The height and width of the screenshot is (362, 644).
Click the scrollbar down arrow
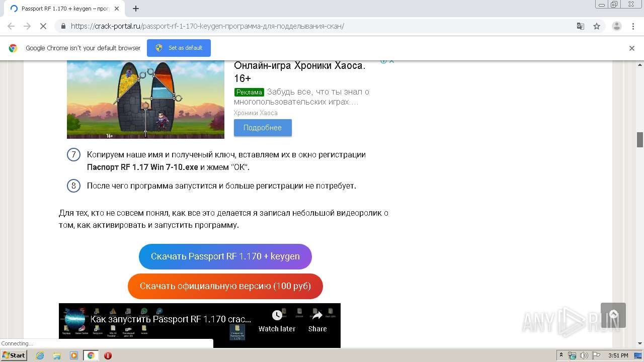640,344
